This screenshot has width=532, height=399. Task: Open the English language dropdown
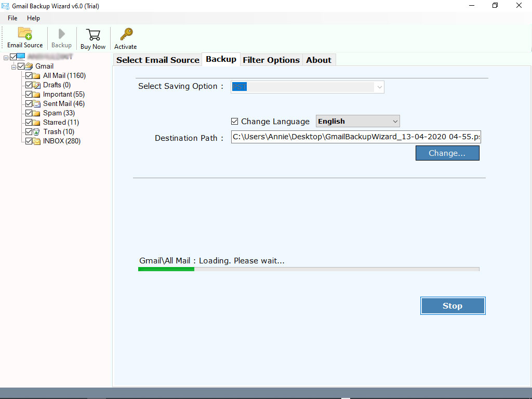pos(357,121)
